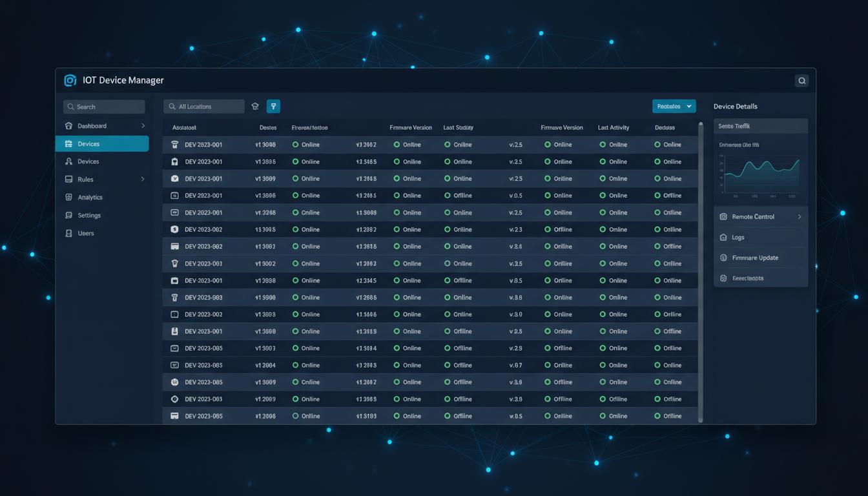Click the Analytics icon in the sidebar
Image resolution: width=868 pixels, height=496 pixels.
69,197
